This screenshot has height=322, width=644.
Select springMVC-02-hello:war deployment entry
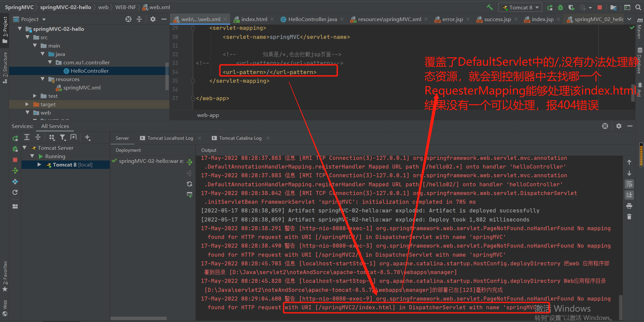pyautogui.click(x=151, y=161)
